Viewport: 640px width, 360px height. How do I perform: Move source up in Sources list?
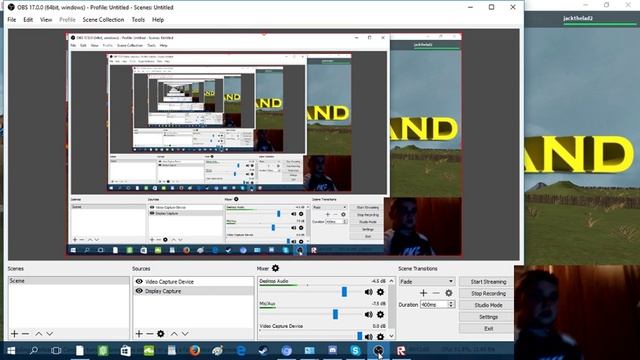174,334
